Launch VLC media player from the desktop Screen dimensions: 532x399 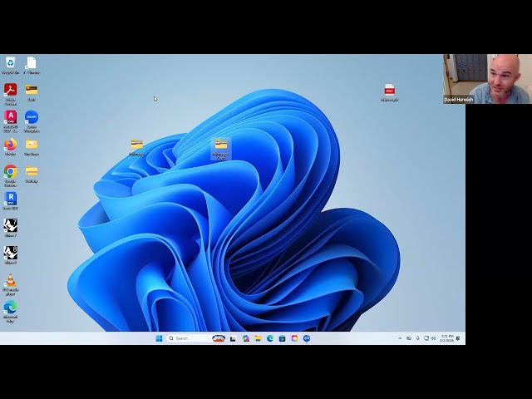[11, 284]
